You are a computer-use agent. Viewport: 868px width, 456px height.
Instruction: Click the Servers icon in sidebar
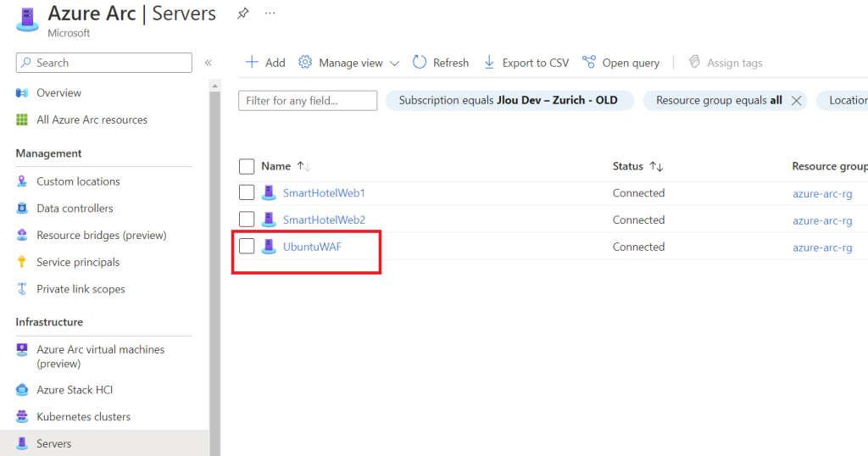(x=22, y=443)
